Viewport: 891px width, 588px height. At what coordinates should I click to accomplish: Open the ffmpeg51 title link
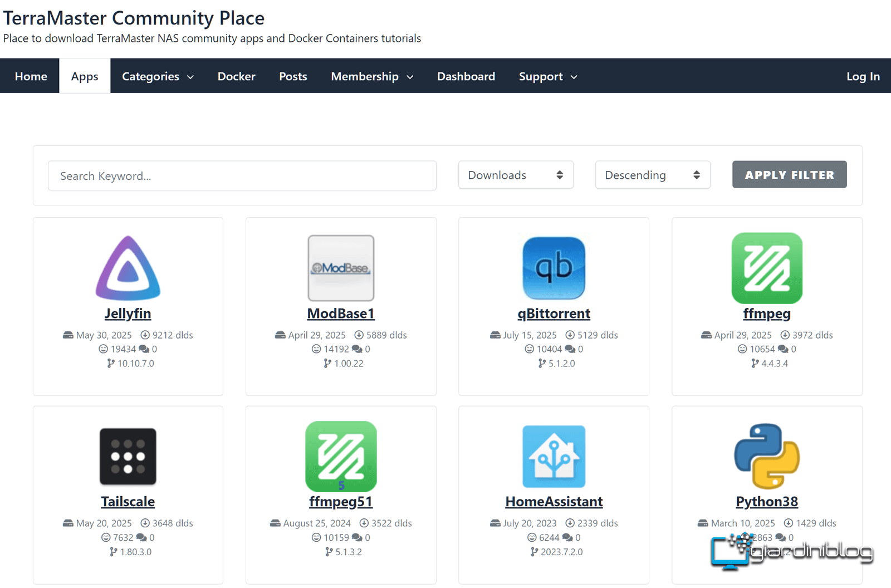(341, 502)
